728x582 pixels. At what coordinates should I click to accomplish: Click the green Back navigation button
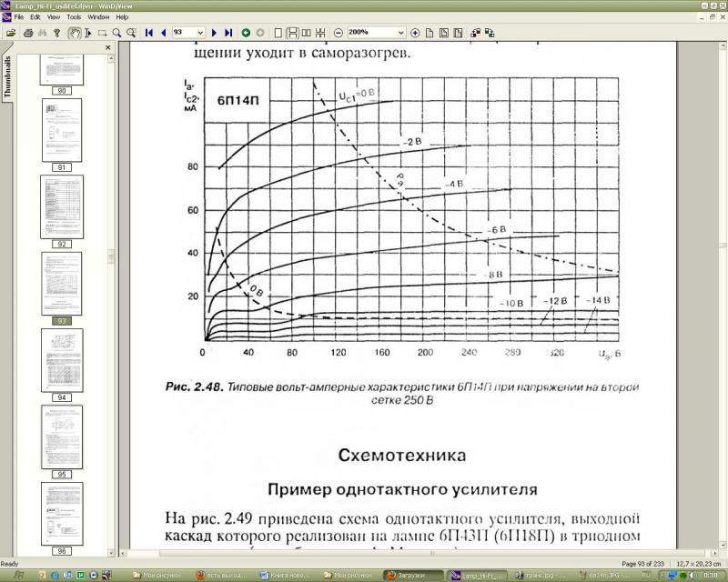(x=246, y=33)
